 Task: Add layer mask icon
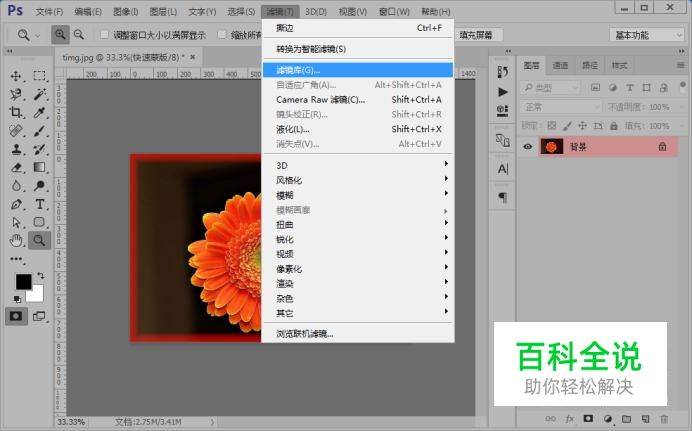(588, 419)
